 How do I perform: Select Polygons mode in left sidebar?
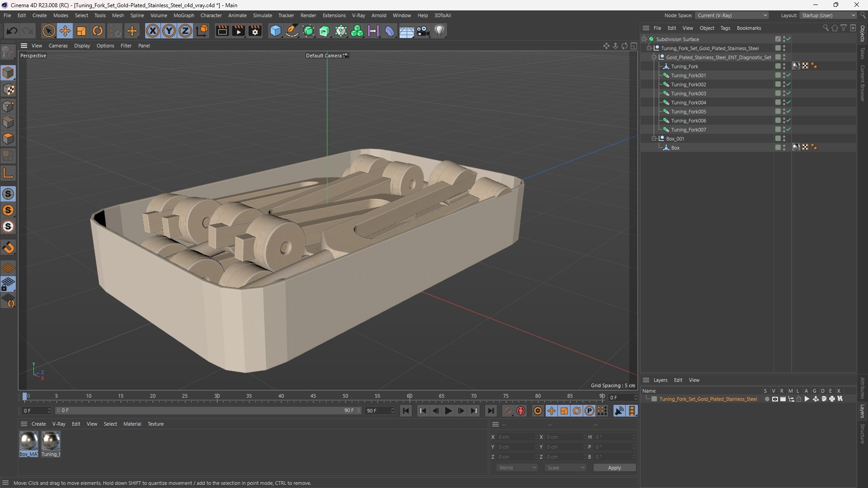(8, 139)
